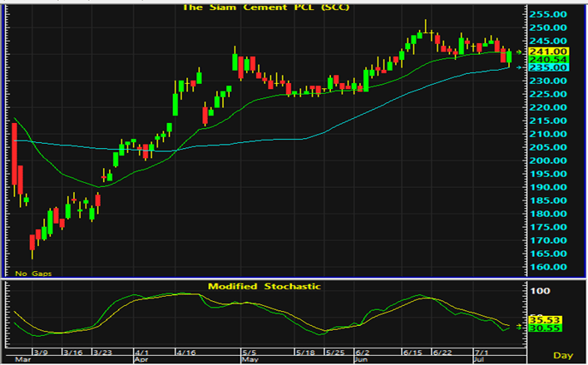Click the 215.00 price axis label

548,121
